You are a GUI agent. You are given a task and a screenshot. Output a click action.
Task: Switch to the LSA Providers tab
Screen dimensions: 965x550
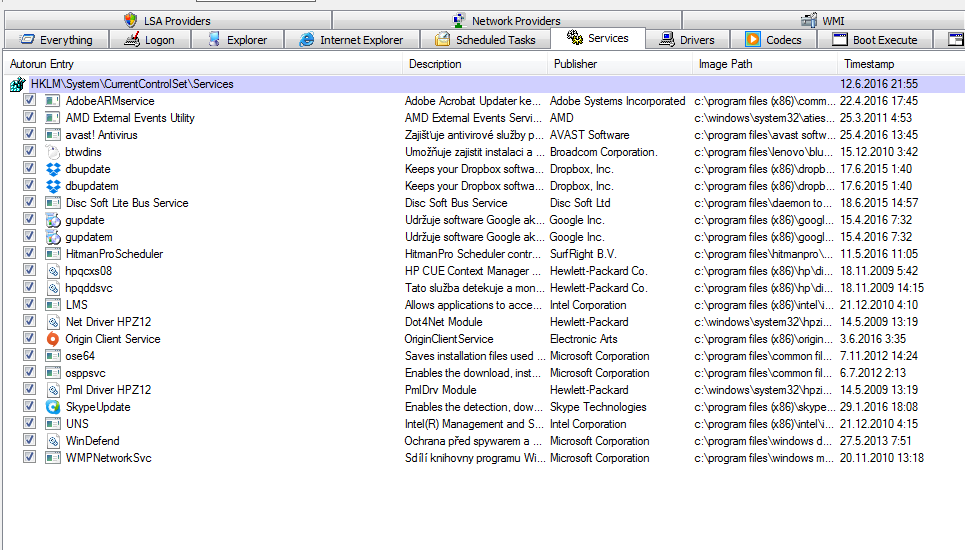pyautogui.click(x=168, y=20)
